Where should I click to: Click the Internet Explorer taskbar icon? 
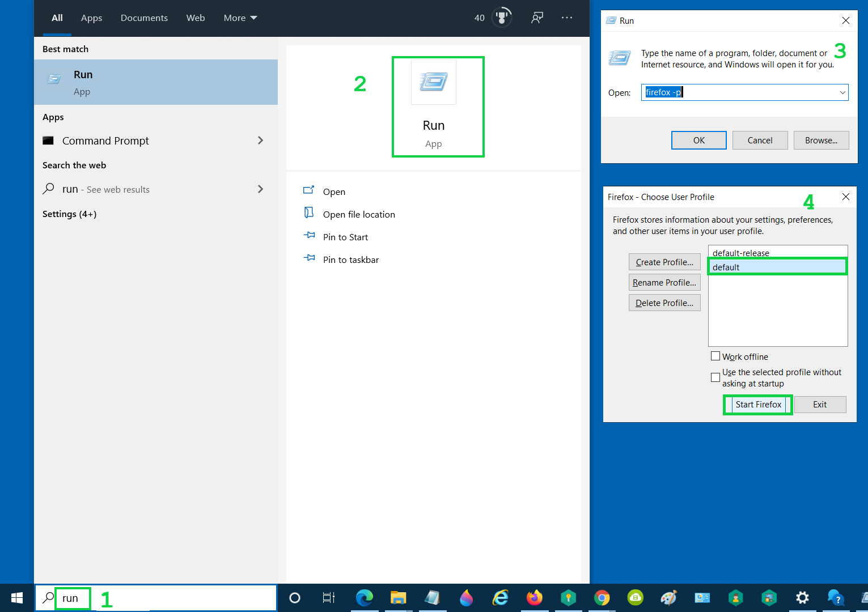500,598
